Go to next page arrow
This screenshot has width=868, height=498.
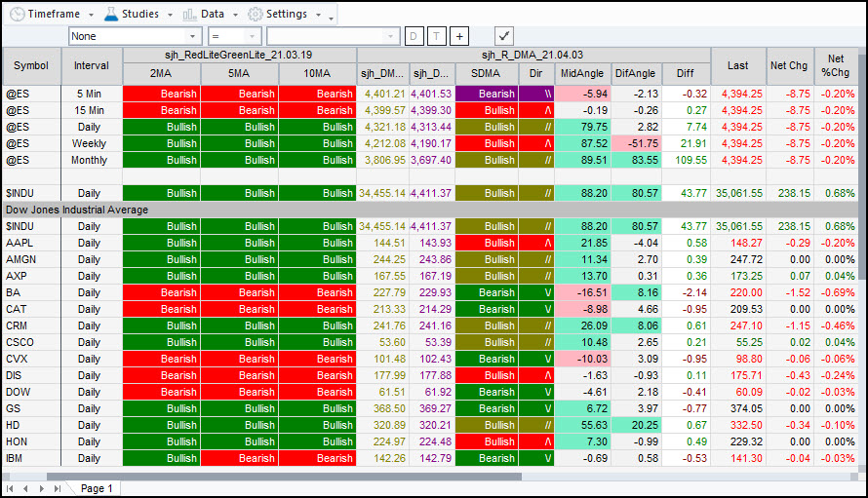[x=42, y=488]
